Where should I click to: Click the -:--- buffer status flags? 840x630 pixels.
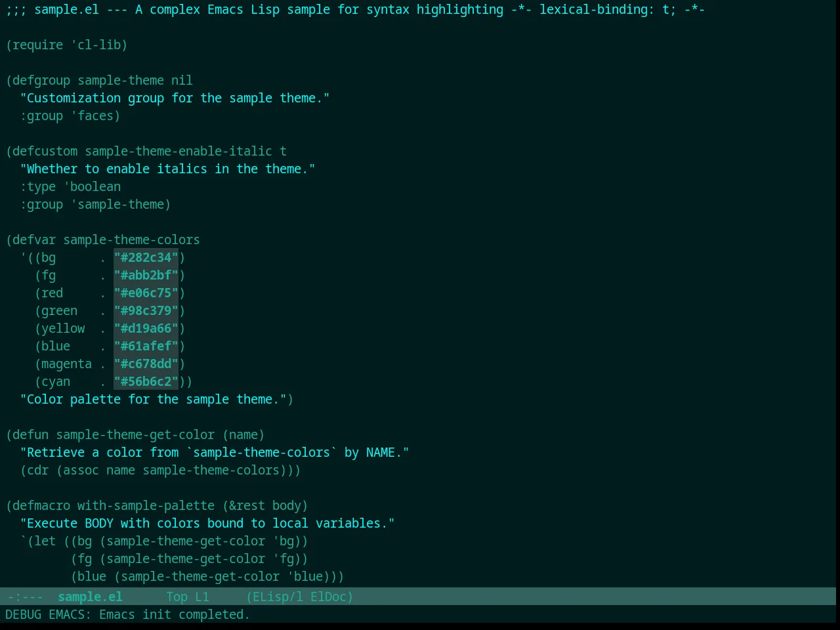[x=25, y=597]
